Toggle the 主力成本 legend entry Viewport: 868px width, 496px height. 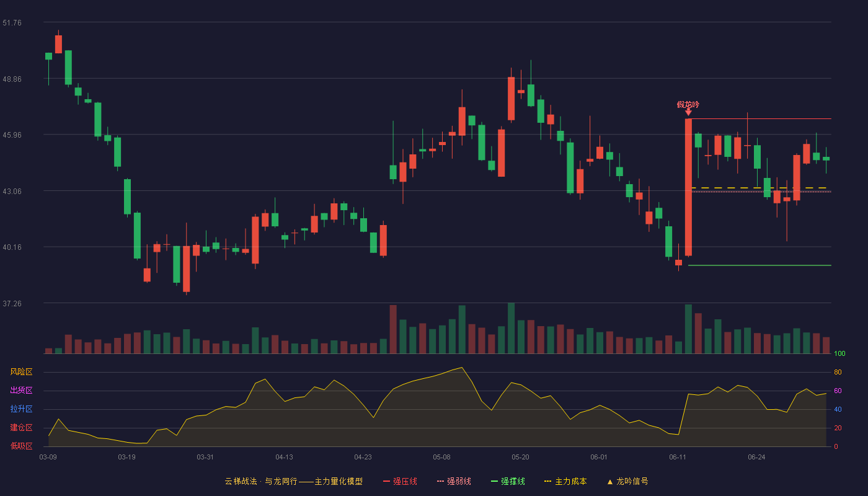(x=565, y=481)
